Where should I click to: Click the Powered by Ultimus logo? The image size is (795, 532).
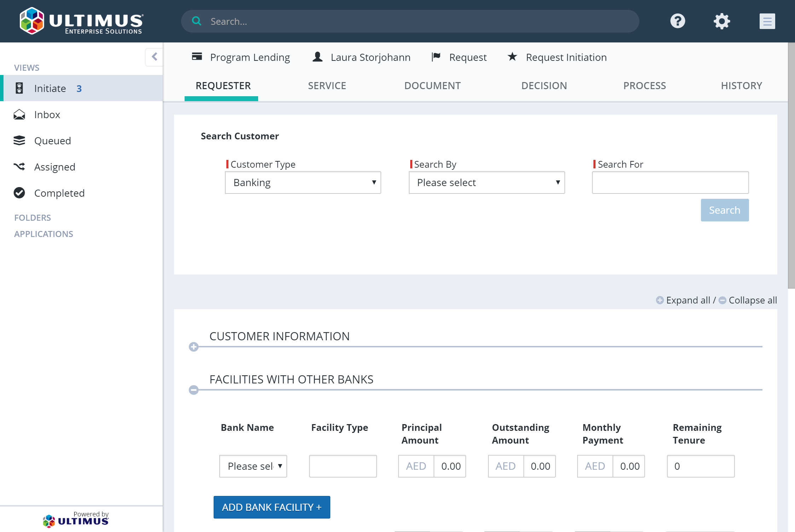pos(76,519)
